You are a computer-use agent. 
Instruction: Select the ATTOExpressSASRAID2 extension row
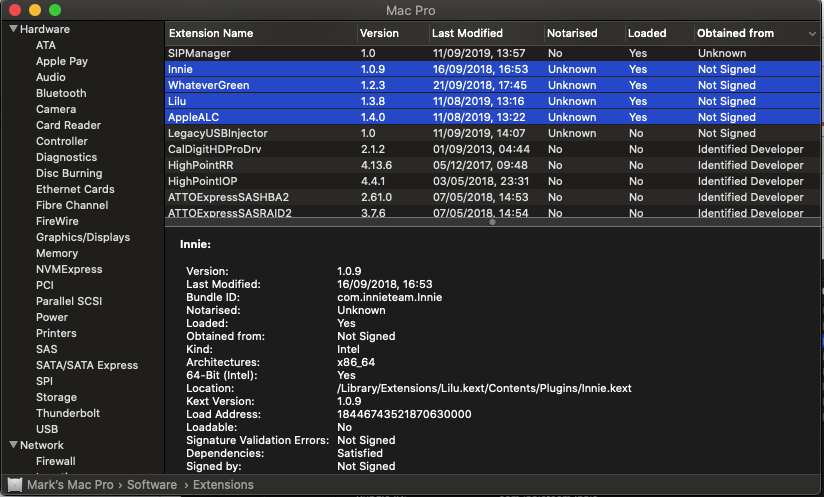click(x=493, y=212)
